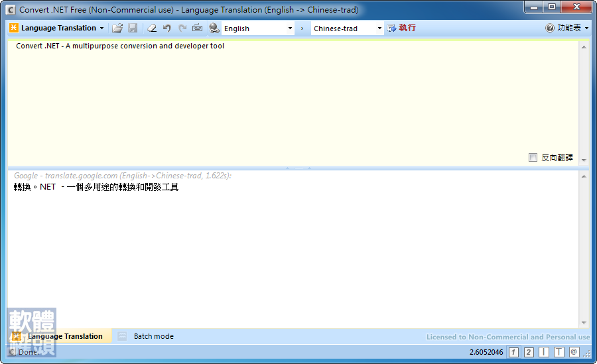Click the window resize grip in status bar
Screen dimensions: 597x364
pyautogui.click(x=588, y=354)
